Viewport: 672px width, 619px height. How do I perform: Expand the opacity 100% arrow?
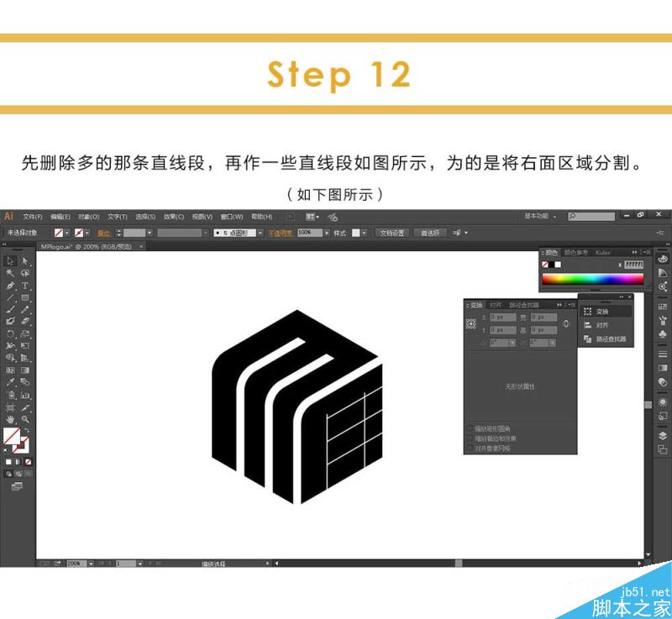coord(327,233)
